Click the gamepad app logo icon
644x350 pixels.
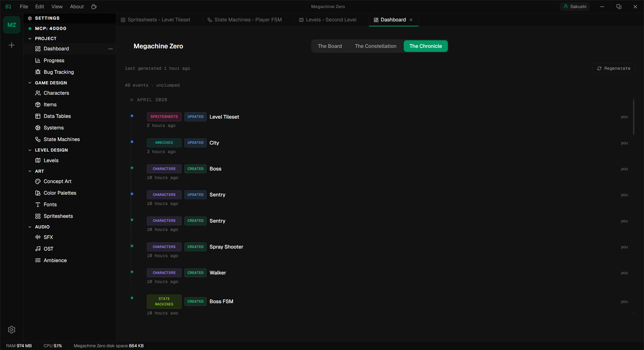tap(8, 7)
